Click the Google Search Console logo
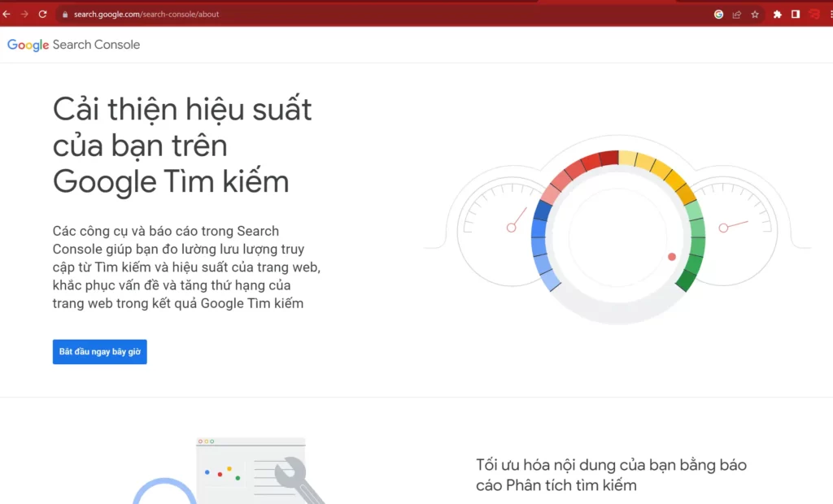833x504 pixels. pos(74,45)
